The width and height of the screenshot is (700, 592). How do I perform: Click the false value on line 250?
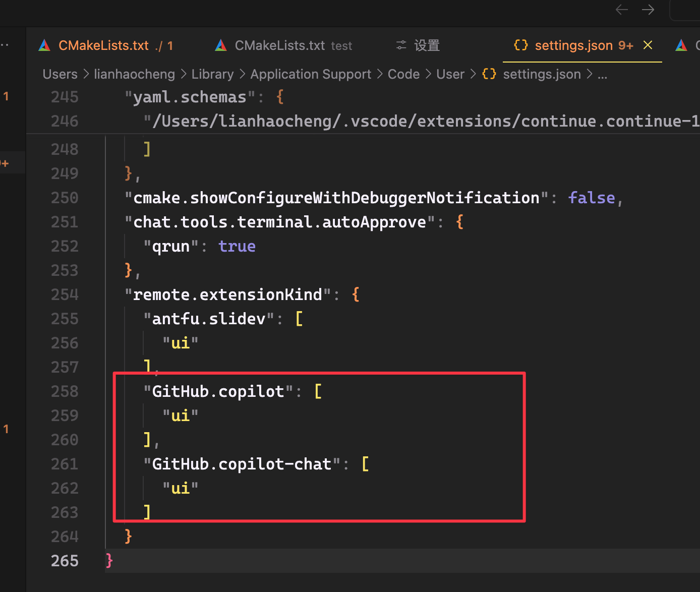tap(591, 198)
